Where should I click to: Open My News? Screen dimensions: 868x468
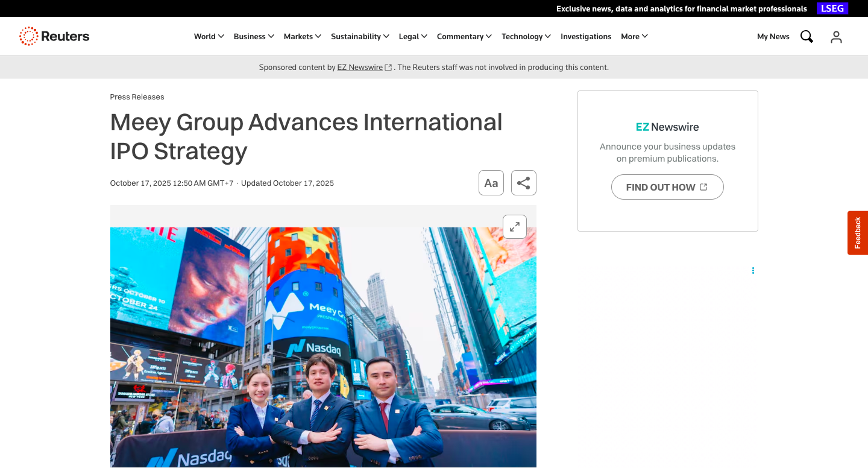click(x=773, y=36)
